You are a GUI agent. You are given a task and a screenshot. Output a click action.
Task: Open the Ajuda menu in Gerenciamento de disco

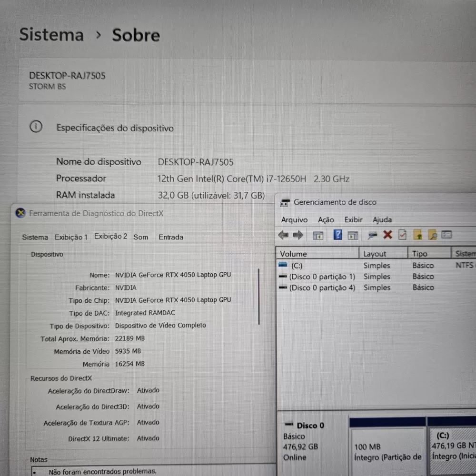382,219
